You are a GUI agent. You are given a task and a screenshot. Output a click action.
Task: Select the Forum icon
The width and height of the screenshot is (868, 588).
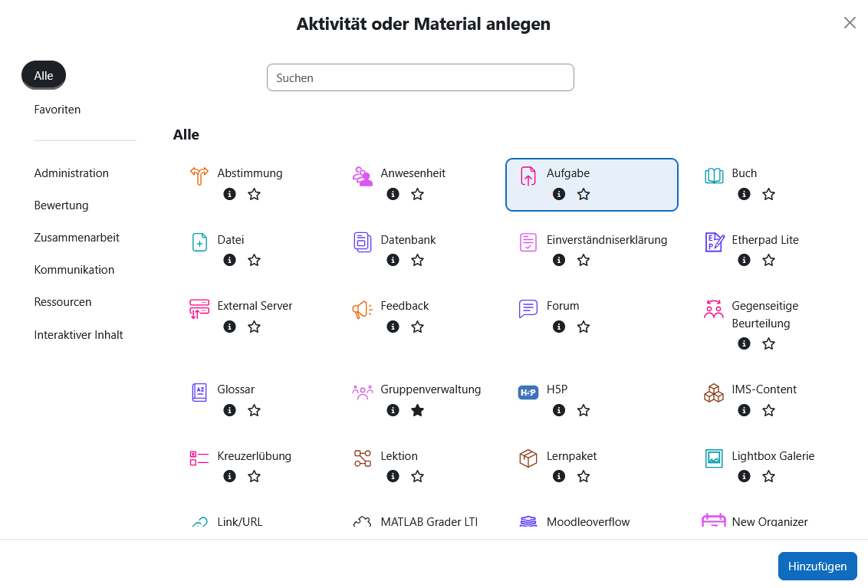(528, 308)
